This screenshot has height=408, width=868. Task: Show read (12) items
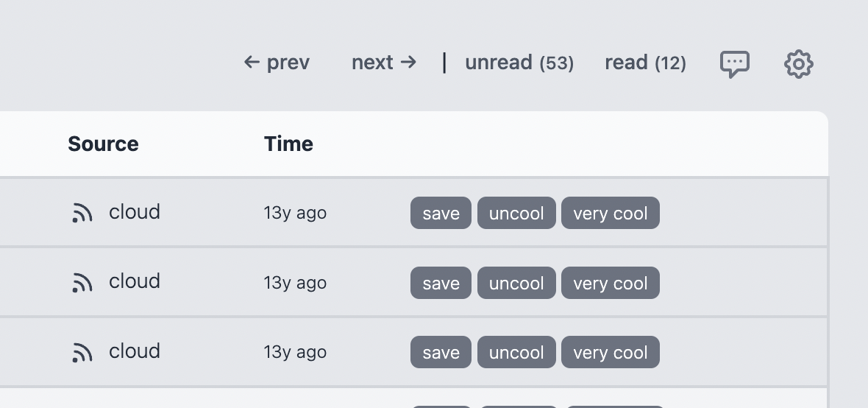pyautogui.click(x=645, y=63)
